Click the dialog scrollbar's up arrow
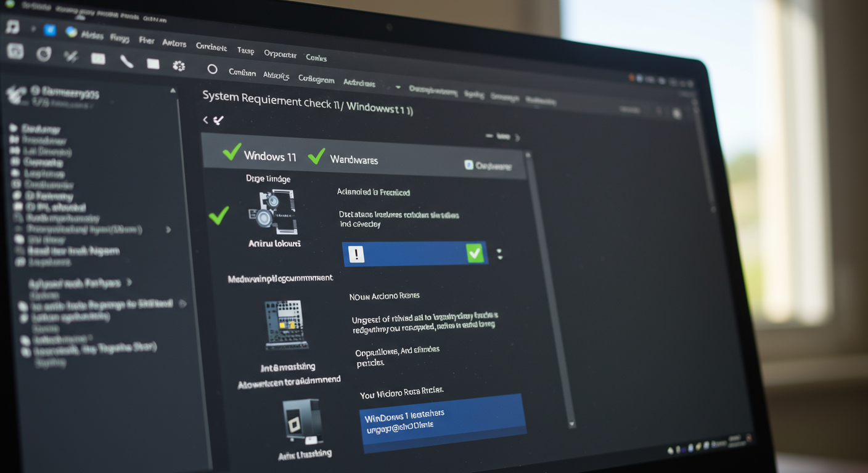868x473 pixels. [x=528, y=154]
